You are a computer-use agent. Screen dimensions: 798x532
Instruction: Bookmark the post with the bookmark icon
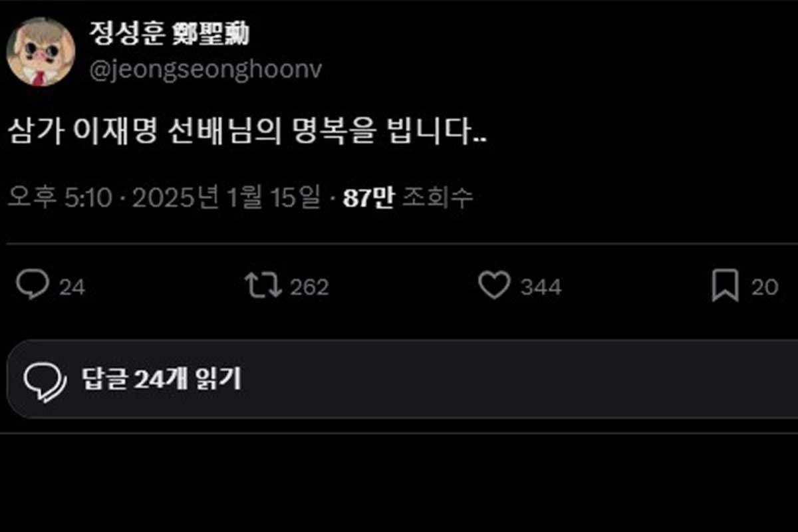coord(725,286)
